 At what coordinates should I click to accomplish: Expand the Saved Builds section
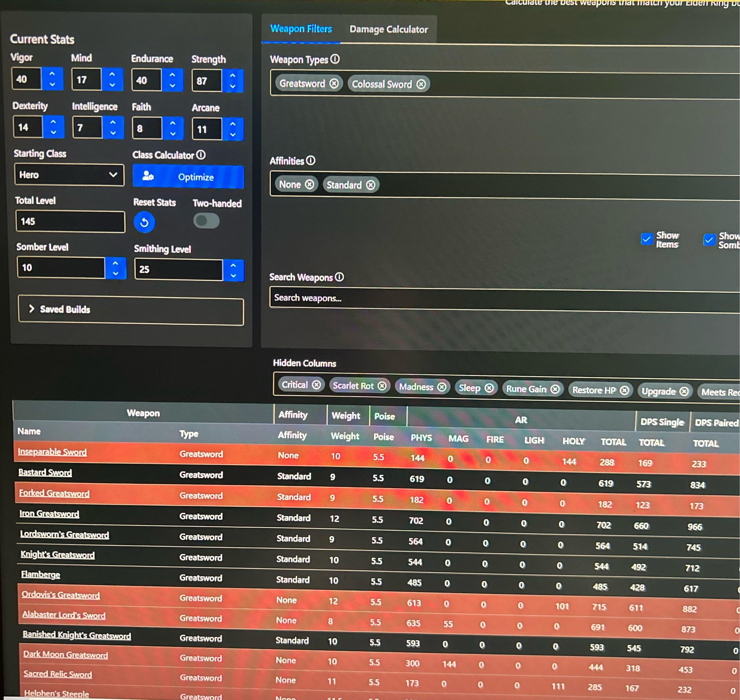pos(131,310)
